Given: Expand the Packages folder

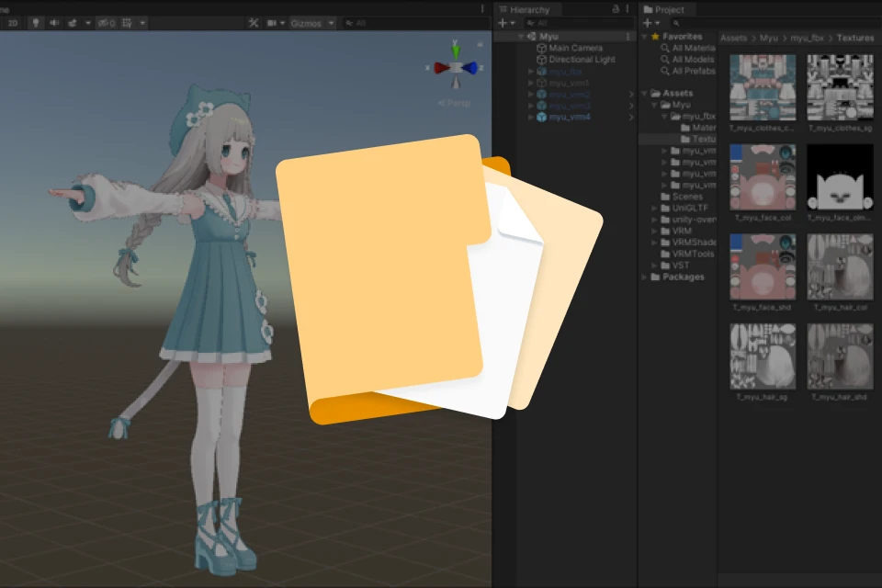Looking at the screenshot, I should (645, 277).
